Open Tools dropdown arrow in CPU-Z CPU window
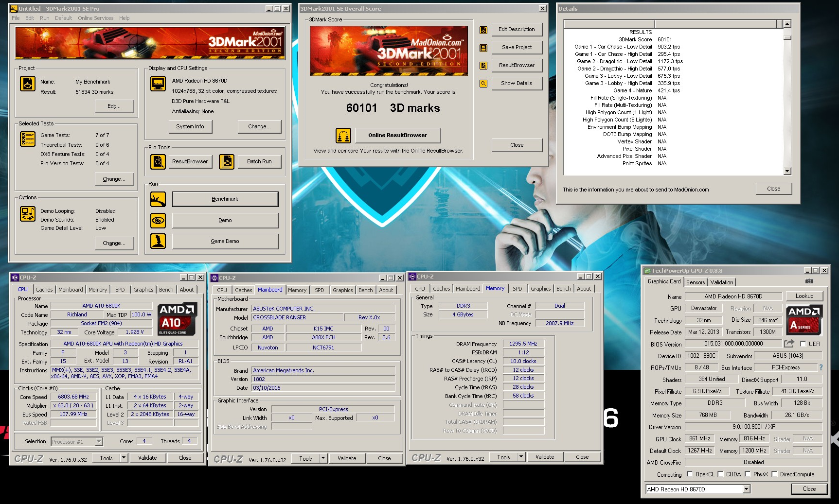 (124, 458)
